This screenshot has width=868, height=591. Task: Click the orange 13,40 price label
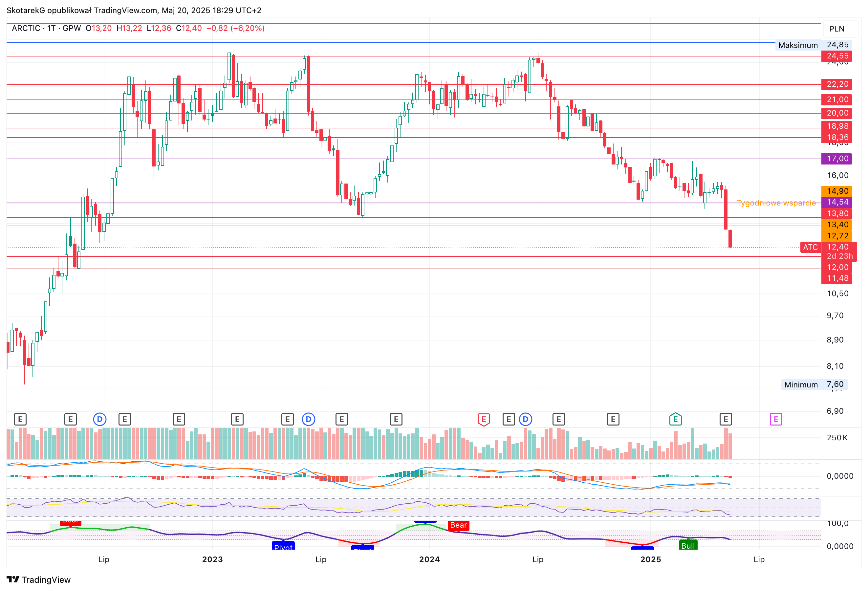click(836, 225)
